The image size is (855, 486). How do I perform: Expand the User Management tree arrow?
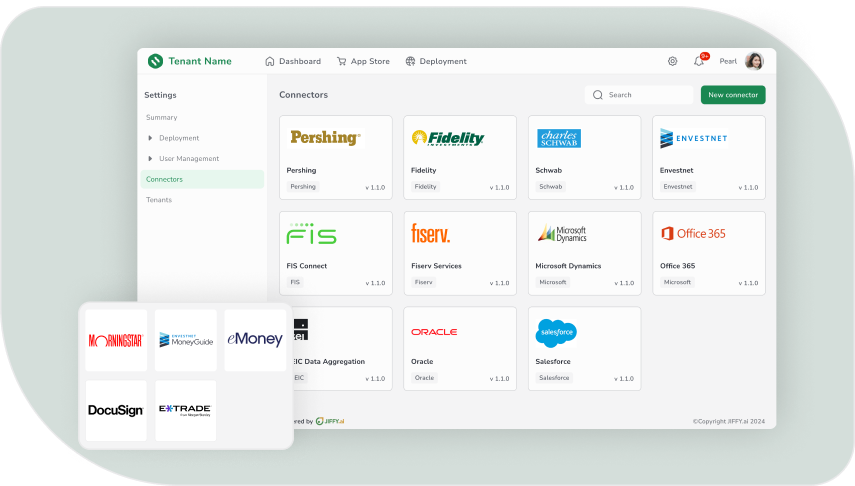coord(150,159)
